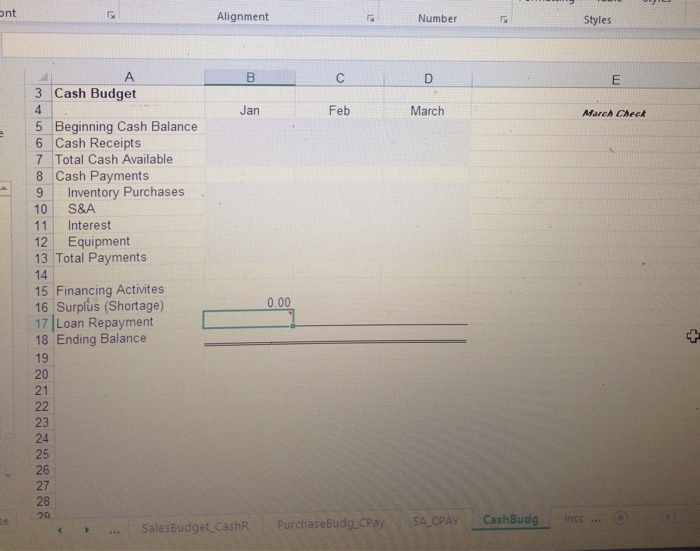
Task: Click the formula bar input area
Action: 350,46
